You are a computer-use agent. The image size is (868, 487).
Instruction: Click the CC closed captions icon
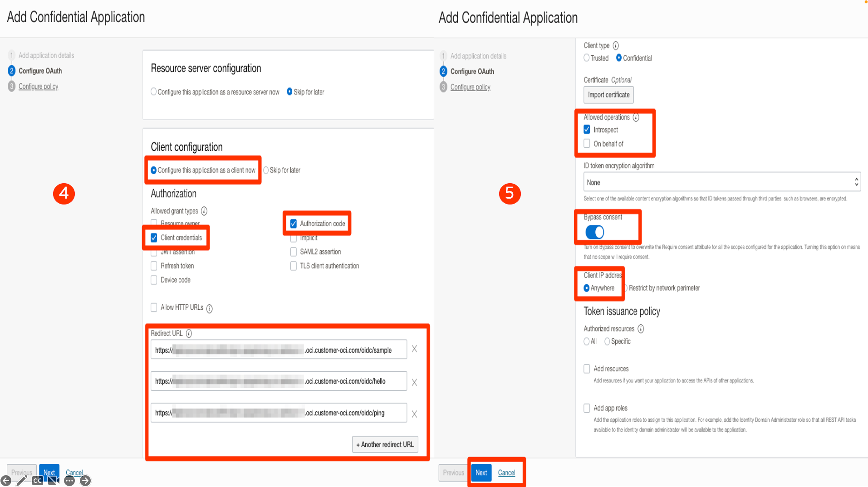(x=38, y=480)
